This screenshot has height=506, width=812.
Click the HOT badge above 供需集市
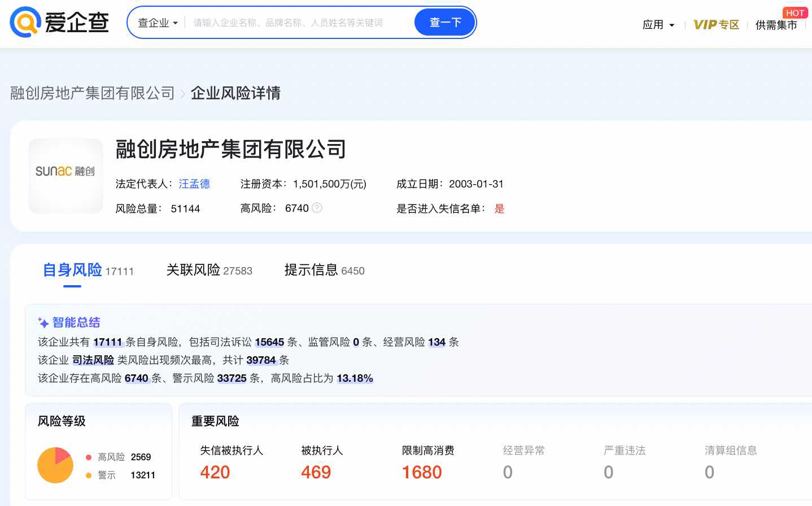(795, 12)
